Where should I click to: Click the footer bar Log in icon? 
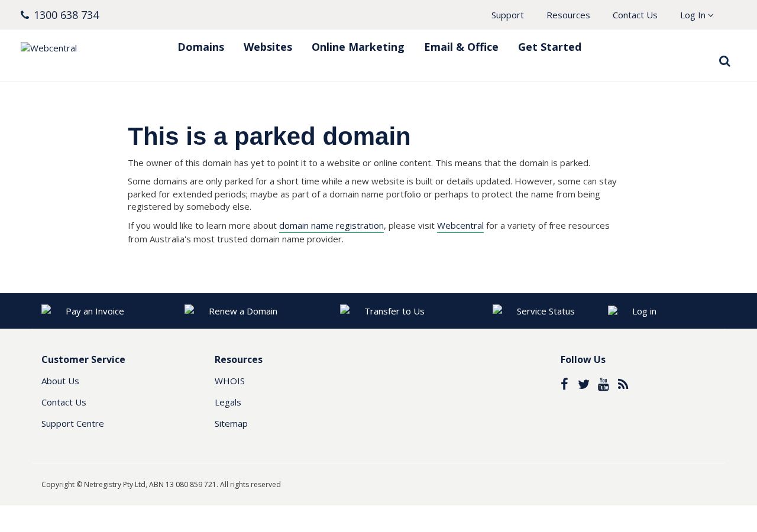tap(613, 311)
